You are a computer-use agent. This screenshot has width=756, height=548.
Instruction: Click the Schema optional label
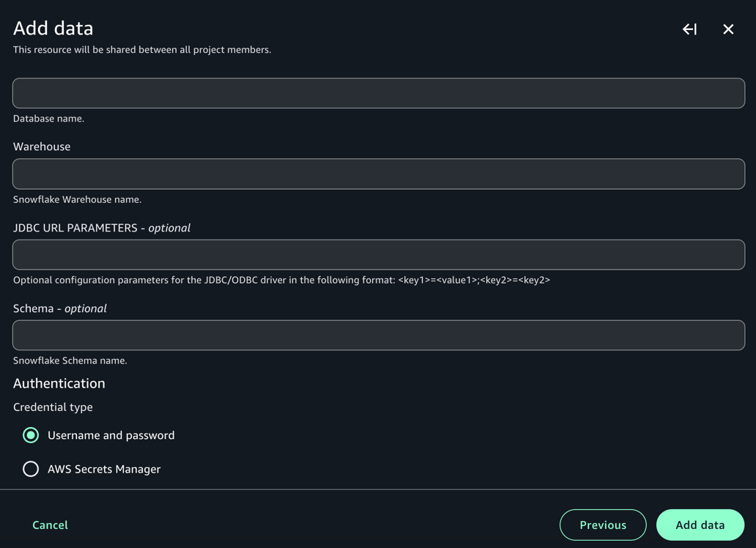pyautogui.click(x=60, y=308)
